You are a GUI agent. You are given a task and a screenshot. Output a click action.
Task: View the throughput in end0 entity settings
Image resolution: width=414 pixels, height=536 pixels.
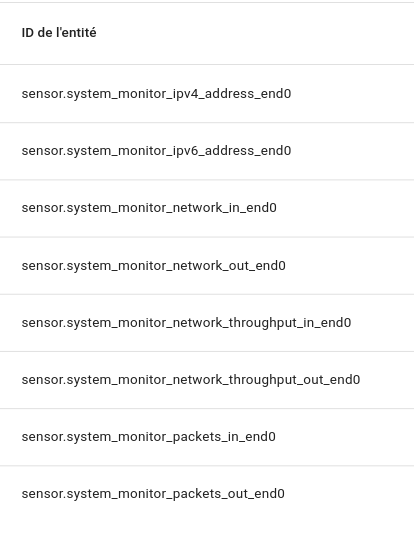186,323
